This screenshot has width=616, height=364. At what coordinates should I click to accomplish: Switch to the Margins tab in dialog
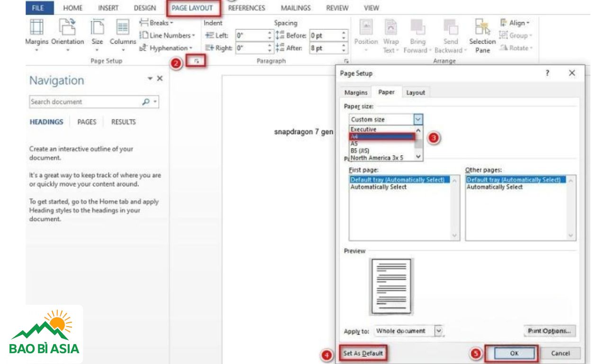(x=355, y=92)
